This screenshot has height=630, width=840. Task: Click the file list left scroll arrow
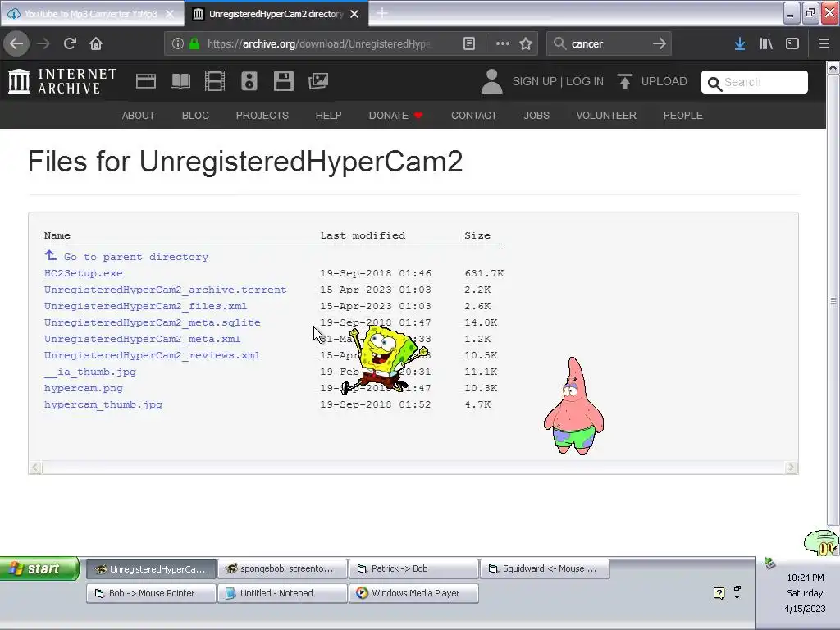[35, 467]
